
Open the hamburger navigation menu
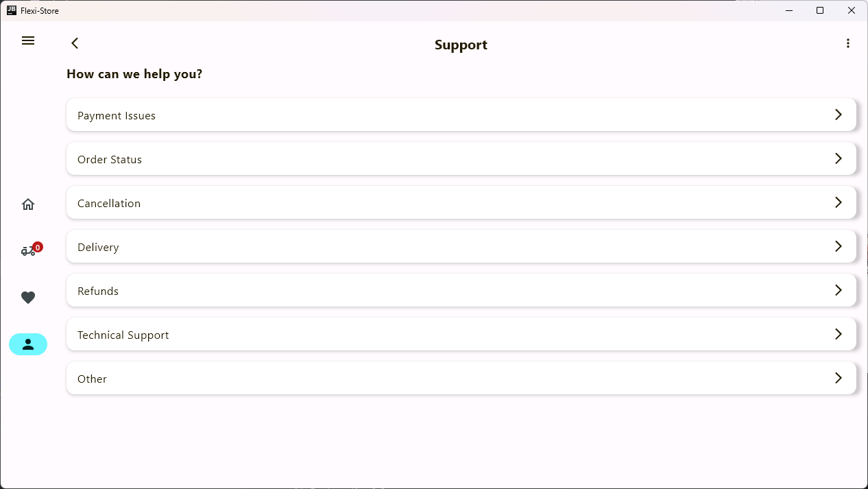coord(28,40)
